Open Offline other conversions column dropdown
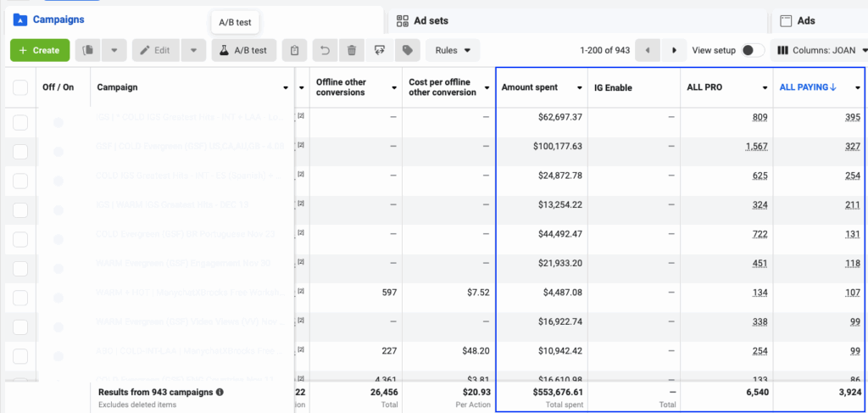 coord(393,87)
